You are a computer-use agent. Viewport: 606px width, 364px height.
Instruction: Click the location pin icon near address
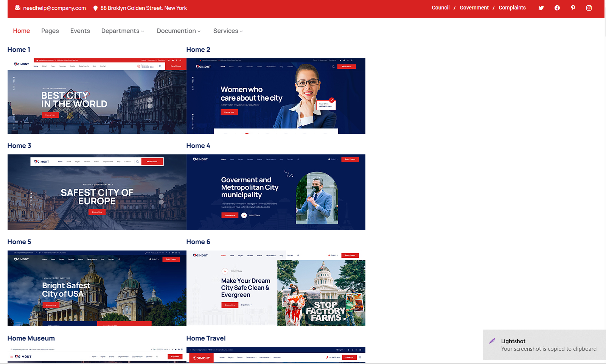coord(95,8)
